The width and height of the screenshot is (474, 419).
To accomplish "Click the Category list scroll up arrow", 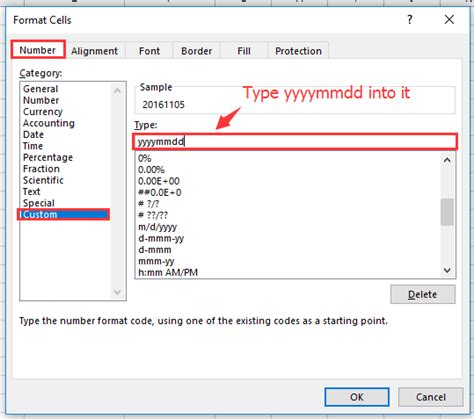I will pos(117,91).
